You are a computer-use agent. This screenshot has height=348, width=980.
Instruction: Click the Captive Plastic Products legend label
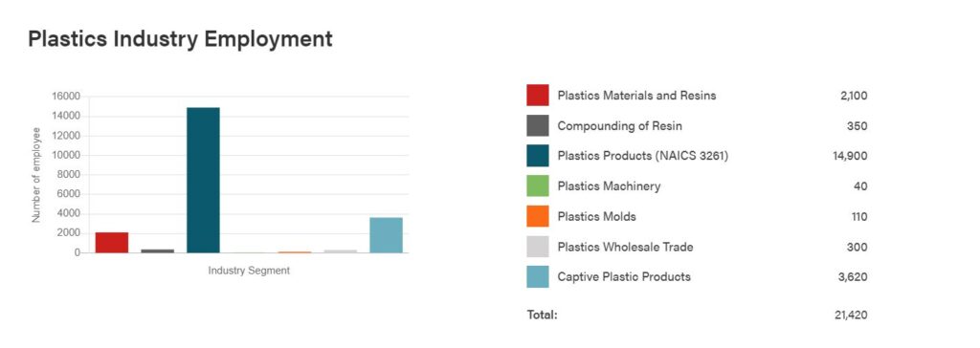624,277
